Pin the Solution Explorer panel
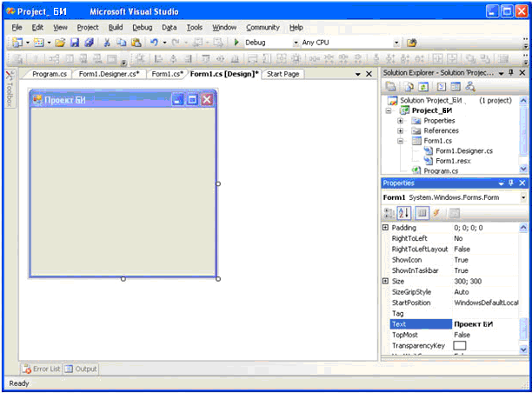This screenshot has height=393, width=532. click(511, 73)
